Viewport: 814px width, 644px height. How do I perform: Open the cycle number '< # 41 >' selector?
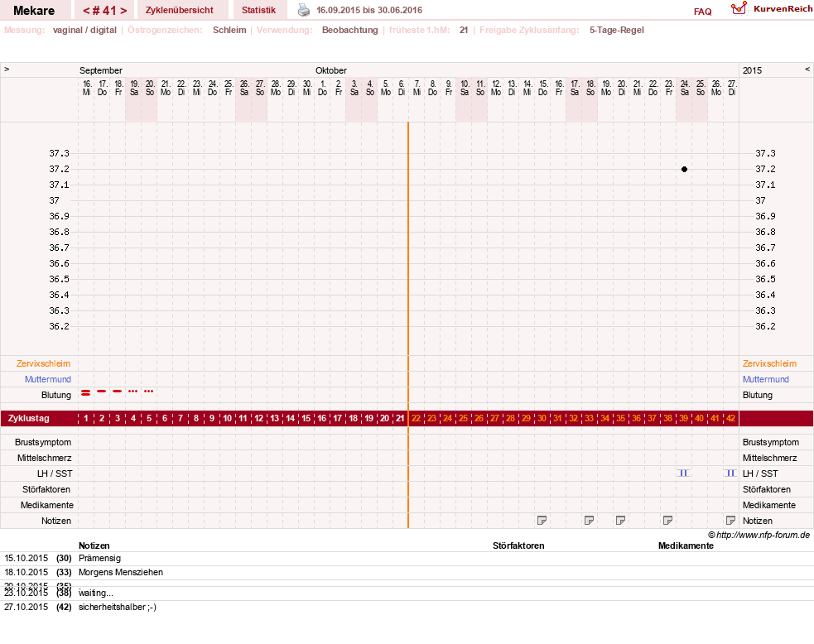coord(105,11)
